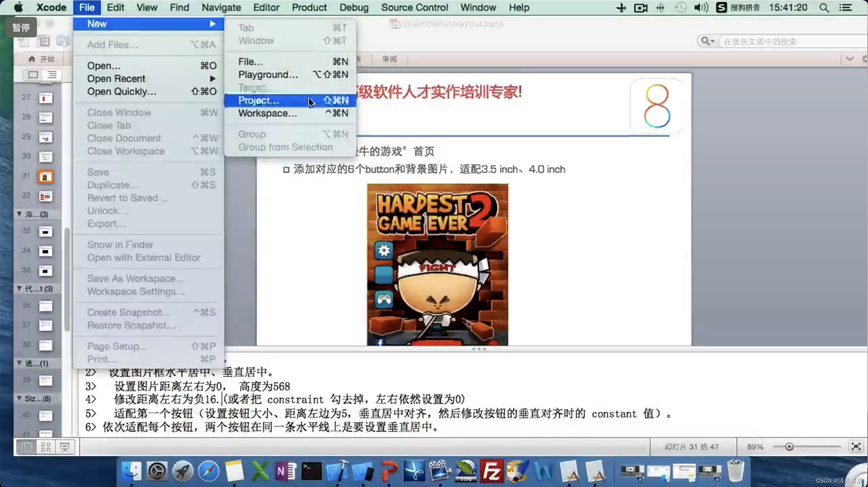Open the Navigate menu

221,7
